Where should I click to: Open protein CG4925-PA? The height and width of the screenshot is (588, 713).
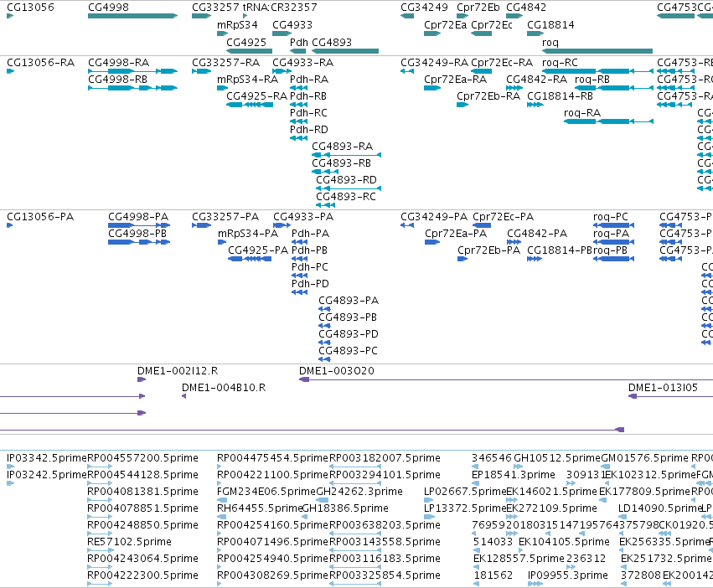[x=258, y=250]
